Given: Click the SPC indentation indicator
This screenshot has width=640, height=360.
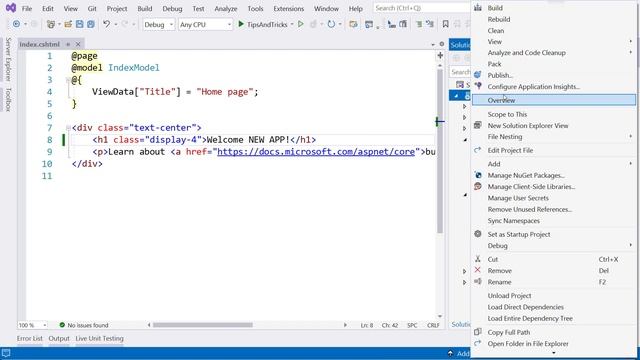Looking at the screenshot, I should pos(412,325).
